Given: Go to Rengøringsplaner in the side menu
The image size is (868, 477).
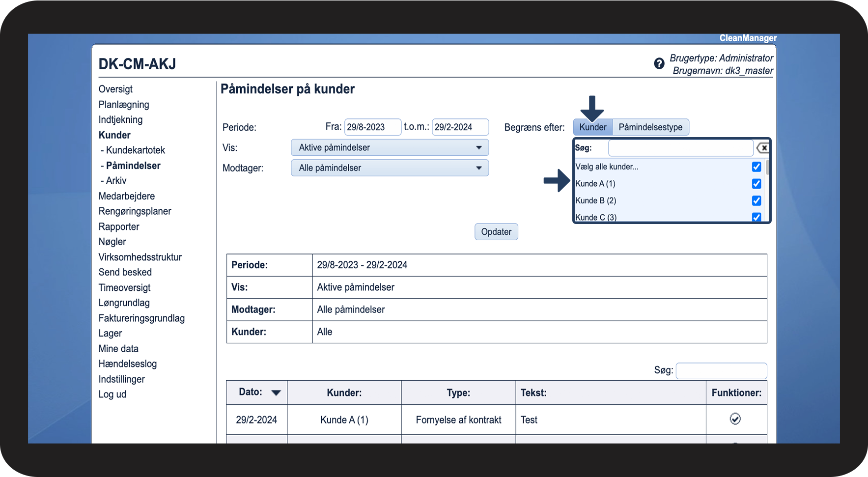Looking at the screenshot, I should tap(135, 211).
